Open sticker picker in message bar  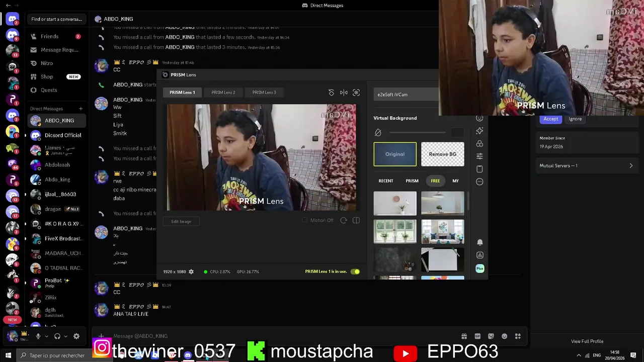491,336
